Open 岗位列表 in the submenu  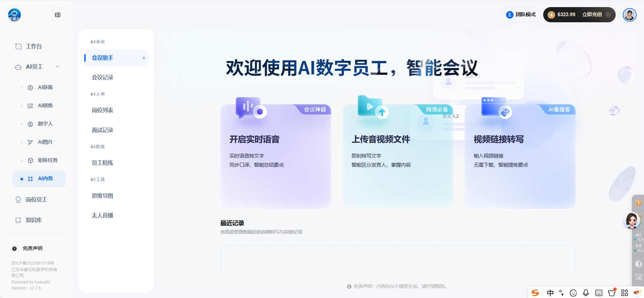pyautogui.click(x=103, y=110)
